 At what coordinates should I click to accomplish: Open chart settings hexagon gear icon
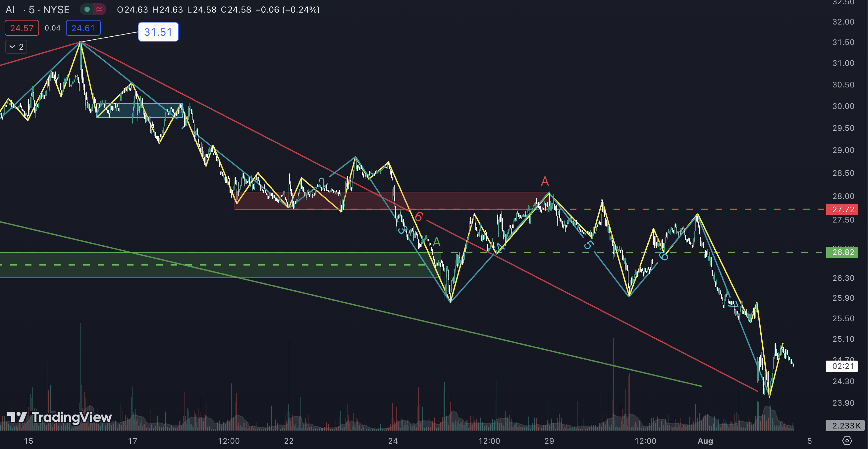[x=846, y=440]
